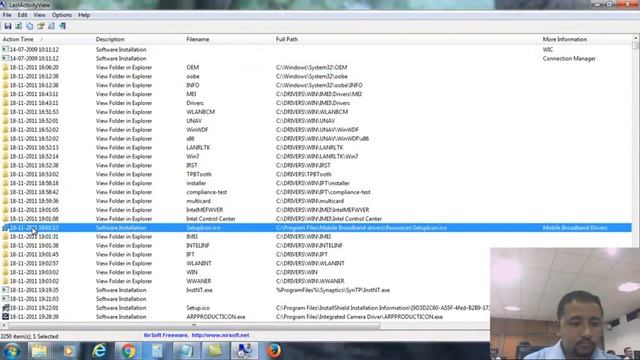
Task: Click the Copy Selected Items toolbar icon
Action: pyautogui.click(x=30, y=26)
